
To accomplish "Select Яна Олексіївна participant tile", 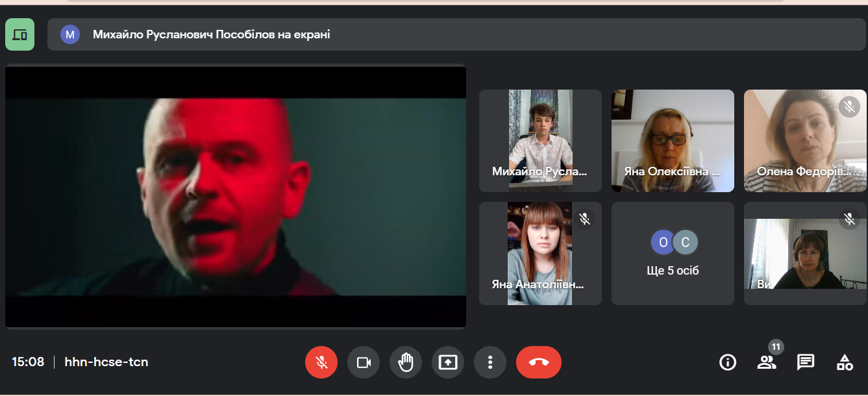I will coord(673,141).
